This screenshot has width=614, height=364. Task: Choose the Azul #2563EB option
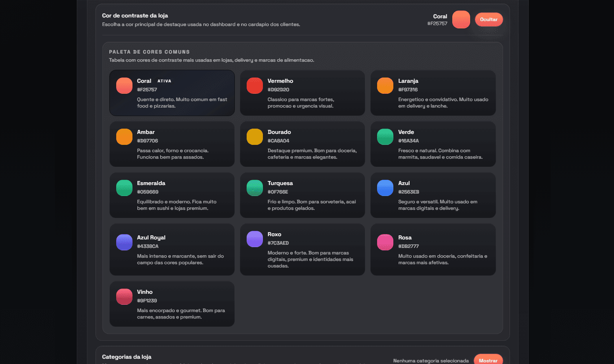tap(433, 195)
